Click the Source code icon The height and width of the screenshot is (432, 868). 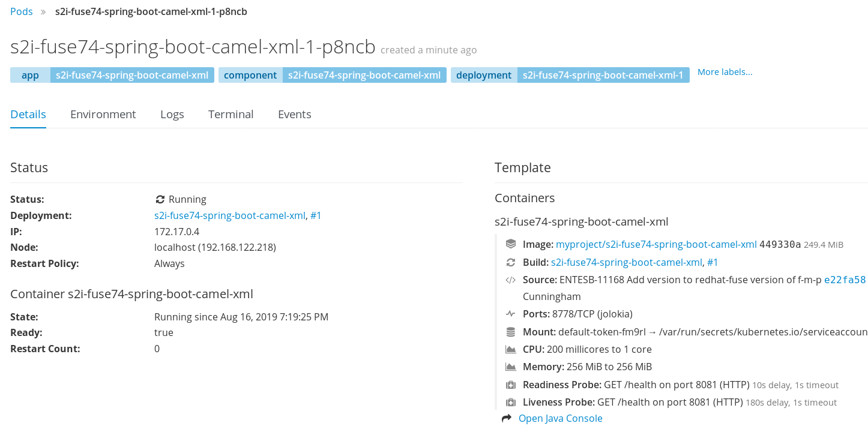511,280
